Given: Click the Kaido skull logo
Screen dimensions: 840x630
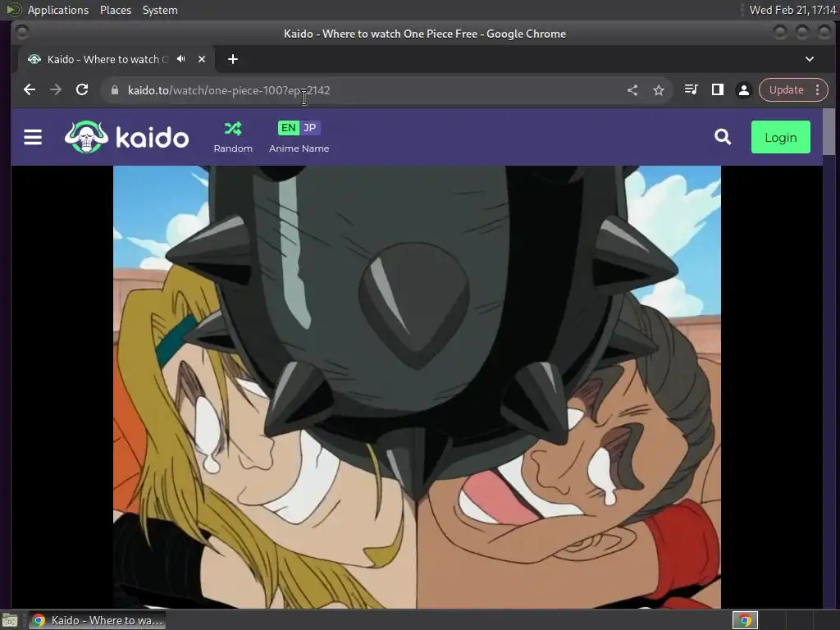Looking at the screenshot, I should (x=86, y=137).
